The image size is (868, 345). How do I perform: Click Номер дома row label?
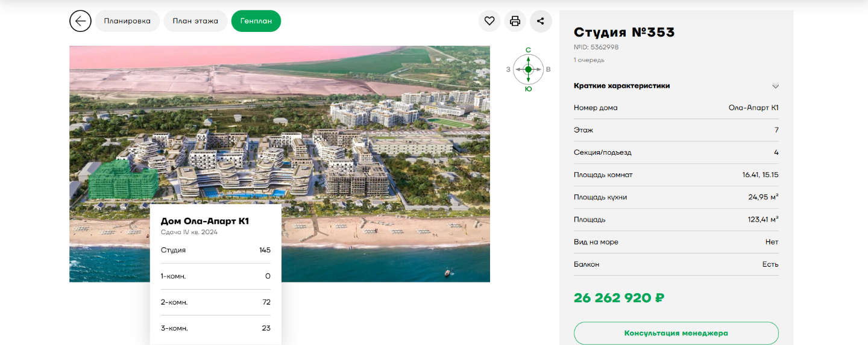(x=596, y=108)
